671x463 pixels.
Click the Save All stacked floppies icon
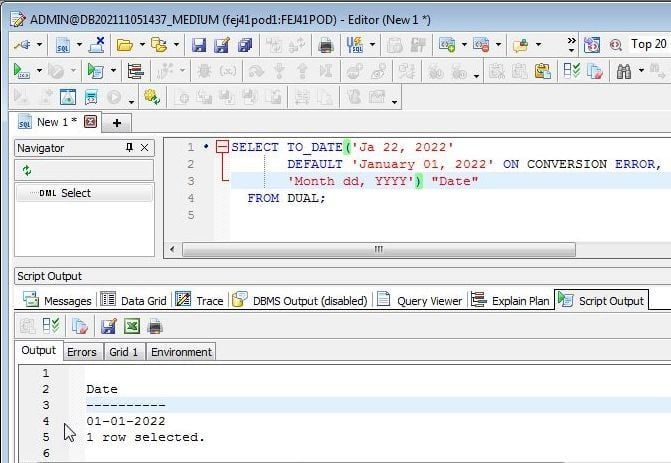(245, 45)
